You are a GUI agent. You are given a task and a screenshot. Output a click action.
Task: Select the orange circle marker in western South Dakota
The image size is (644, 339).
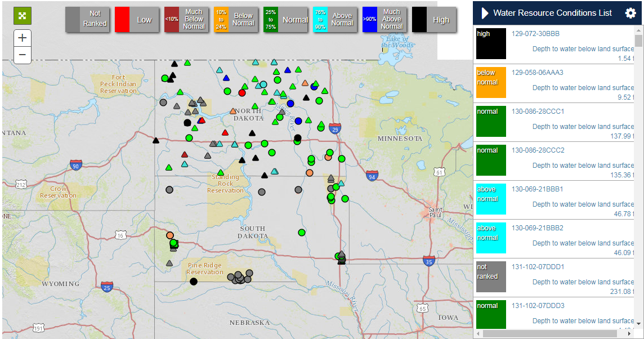(x=170, y=235)
